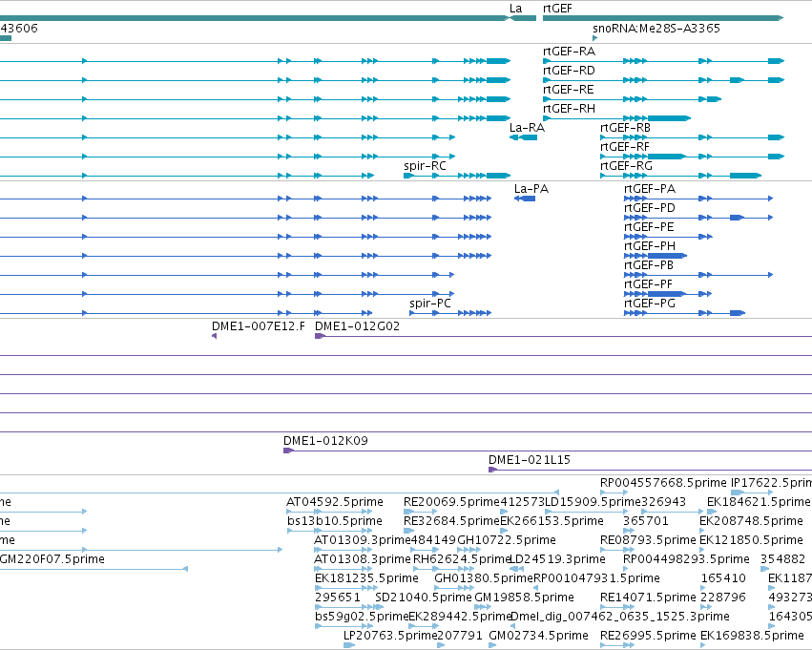The width and height of the screenshot is (812, 650).
Task: Open the GM02734.5prime EST label
Action: [538, 636]
